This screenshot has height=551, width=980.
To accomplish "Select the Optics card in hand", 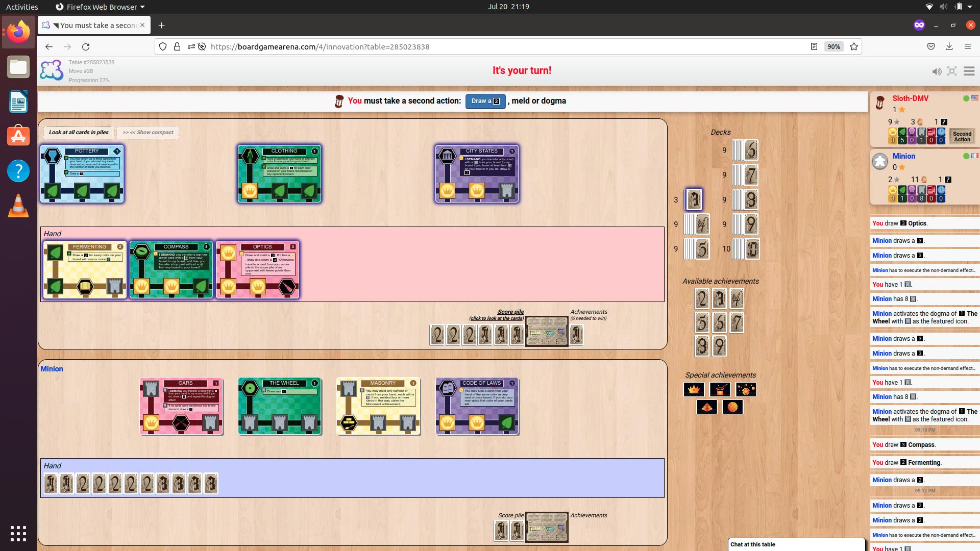I will (x=257, y=269).
